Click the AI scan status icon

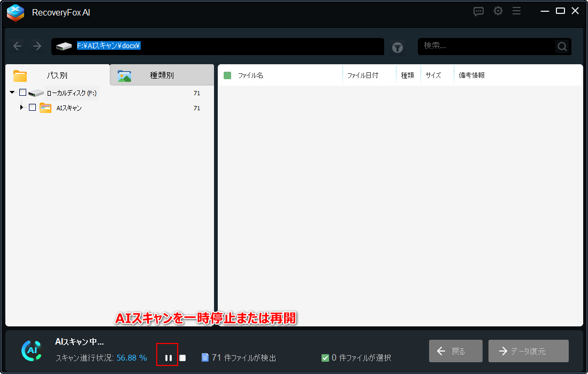32,351
